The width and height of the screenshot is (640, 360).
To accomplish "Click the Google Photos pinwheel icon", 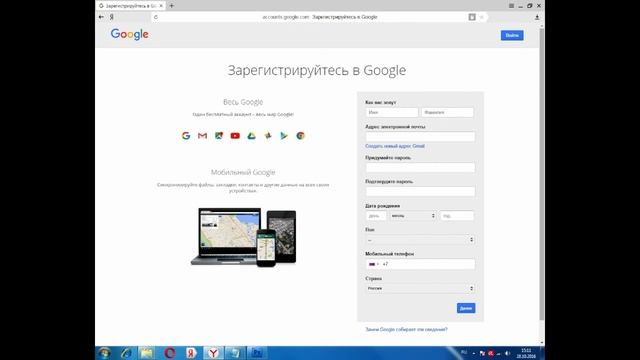I will pos(268,136).
